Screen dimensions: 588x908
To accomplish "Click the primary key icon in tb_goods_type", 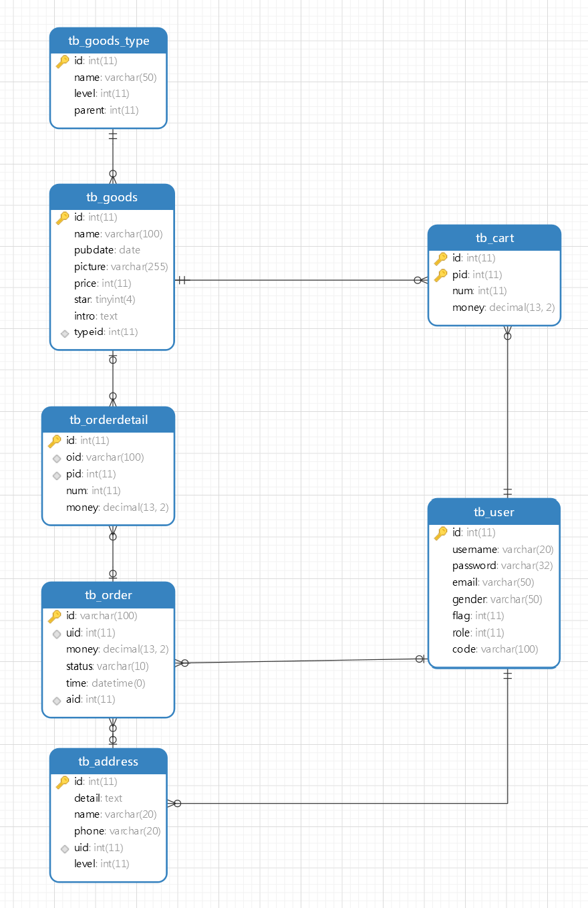I will click(63, 62).
